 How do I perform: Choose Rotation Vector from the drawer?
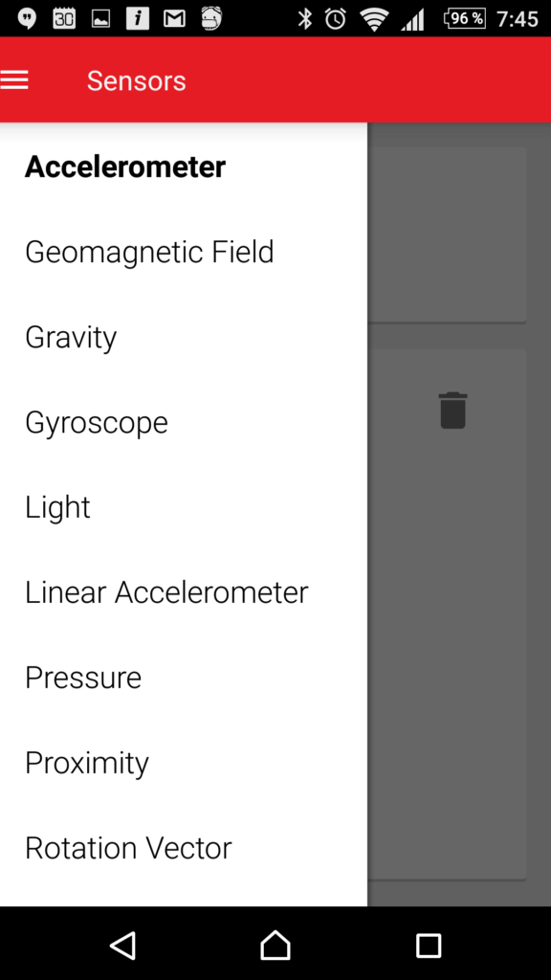tap(184, 848)
